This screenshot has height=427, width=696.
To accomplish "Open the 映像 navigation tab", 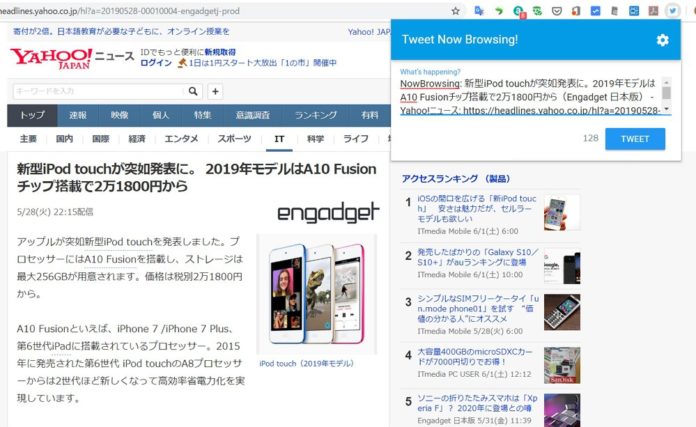I will (119, 115).
